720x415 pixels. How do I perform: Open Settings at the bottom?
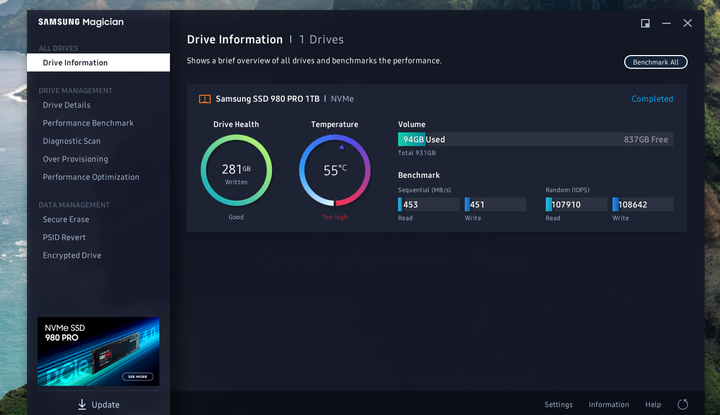coord(558,404)
